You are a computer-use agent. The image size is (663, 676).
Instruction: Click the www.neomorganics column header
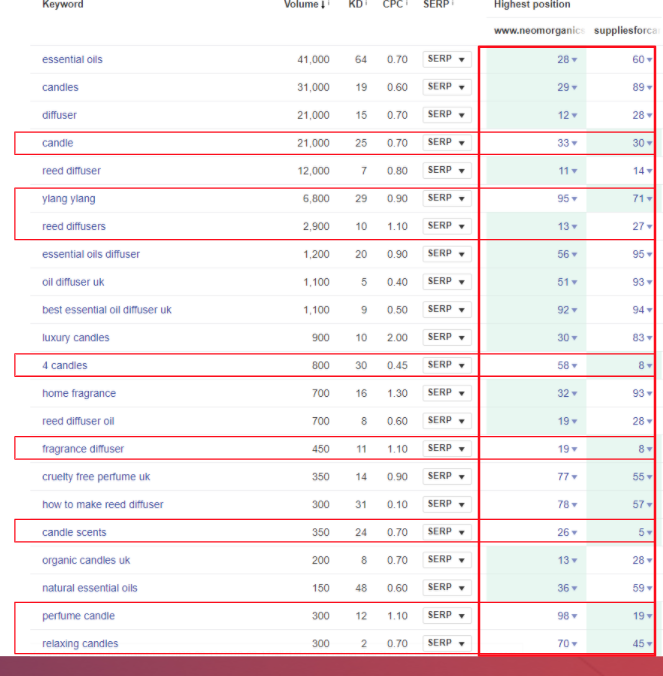(539, 31)
